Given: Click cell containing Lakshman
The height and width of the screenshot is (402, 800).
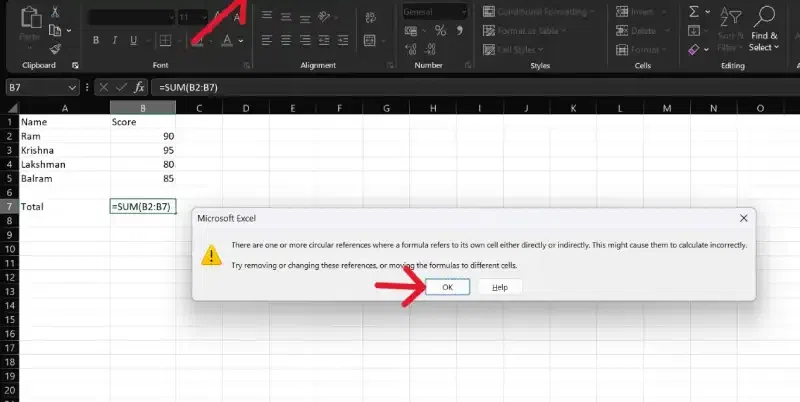Looking at the screenshot, I should click(65, 165).
